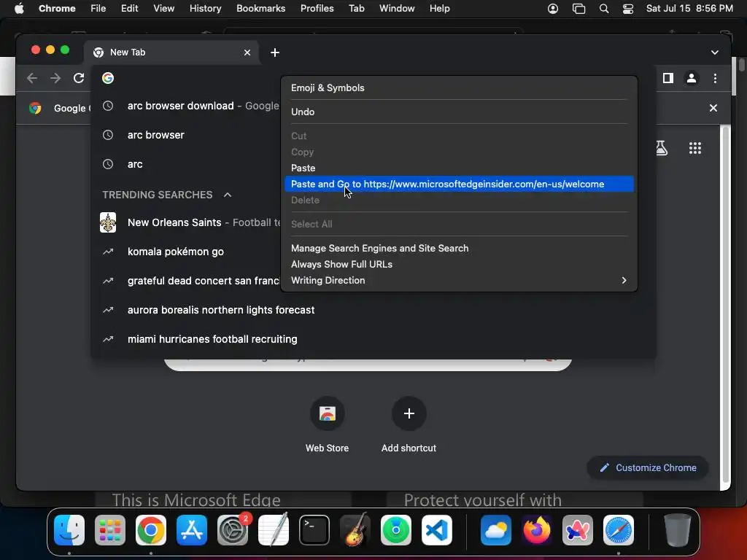Image resolution: width=747 pixels, height=560 pixels.
Task: Click the Google logo in address bar
Action: [108, 78]
